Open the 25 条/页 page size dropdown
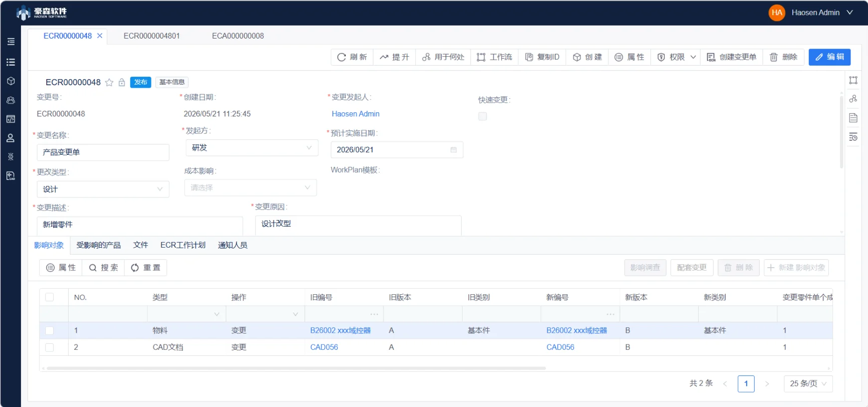 click(x=808, y=383)
